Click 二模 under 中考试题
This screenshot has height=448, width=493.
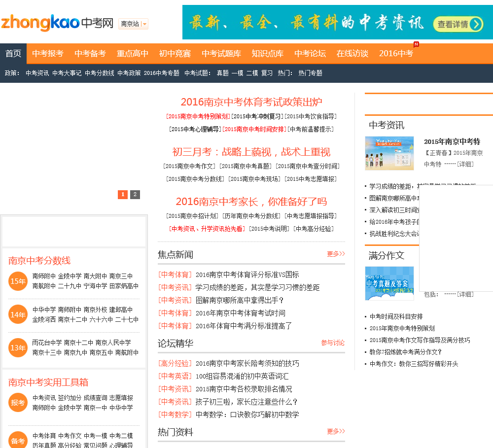252,73
